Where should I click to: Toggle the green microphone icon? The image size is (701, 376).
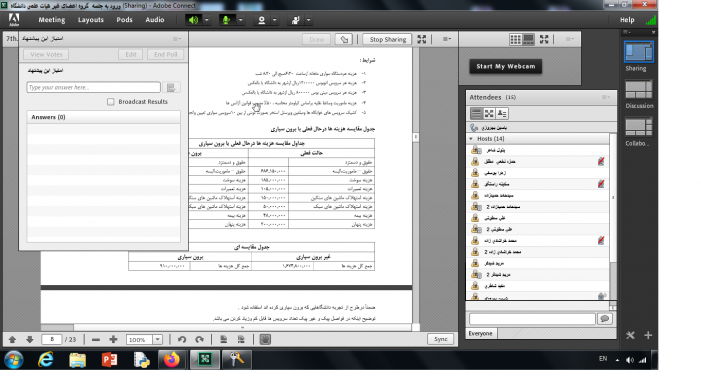(x=227, y=20)
